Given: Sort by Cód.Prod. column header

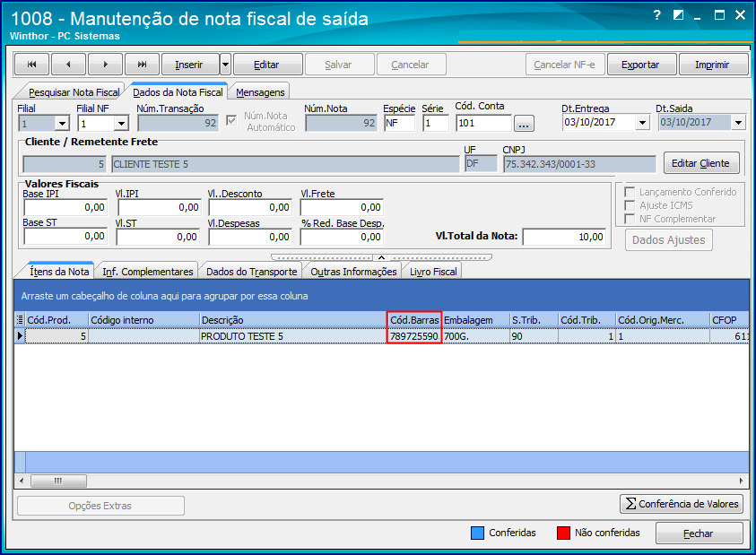Looking at the screenshot, I should (56, 320).
